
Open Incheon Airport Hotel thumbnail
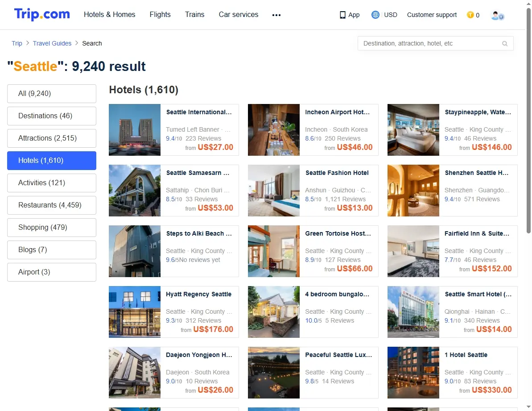pos(274,130)
